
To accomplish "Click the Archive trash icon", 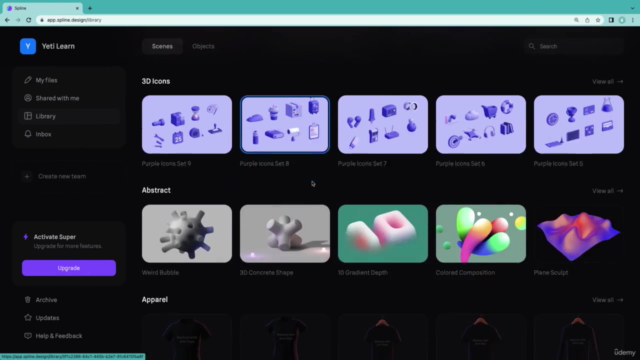I will point(28,300).
